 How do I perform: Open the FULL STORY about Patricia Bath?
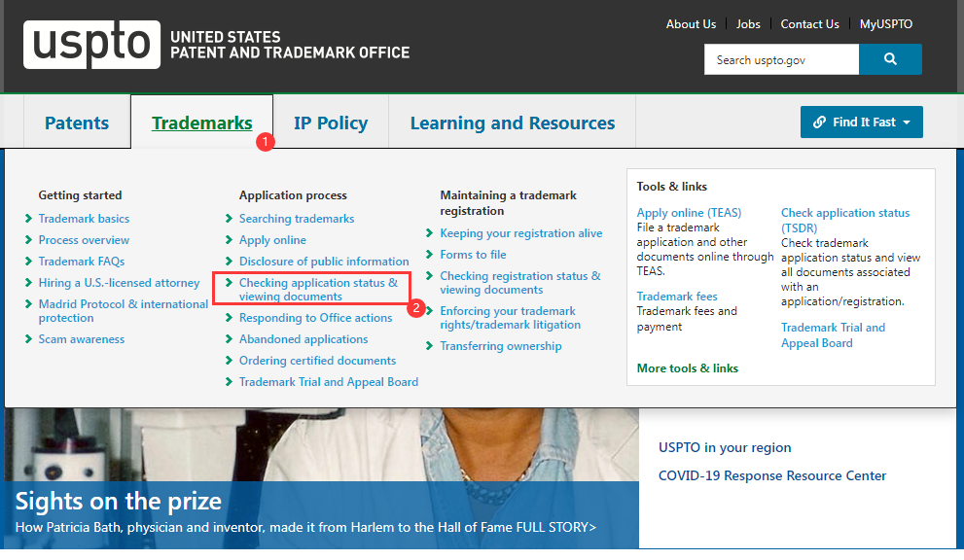point(556,527)
